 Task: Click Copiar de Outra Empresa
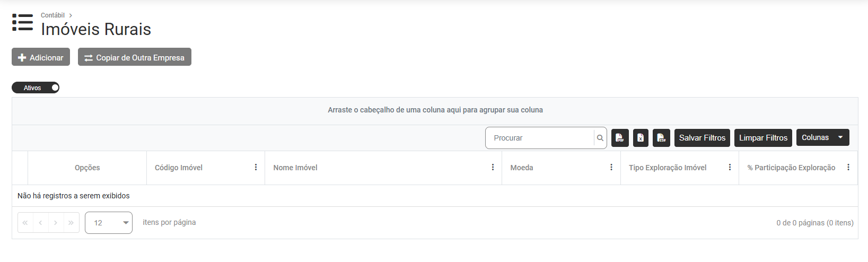(135, 57)
